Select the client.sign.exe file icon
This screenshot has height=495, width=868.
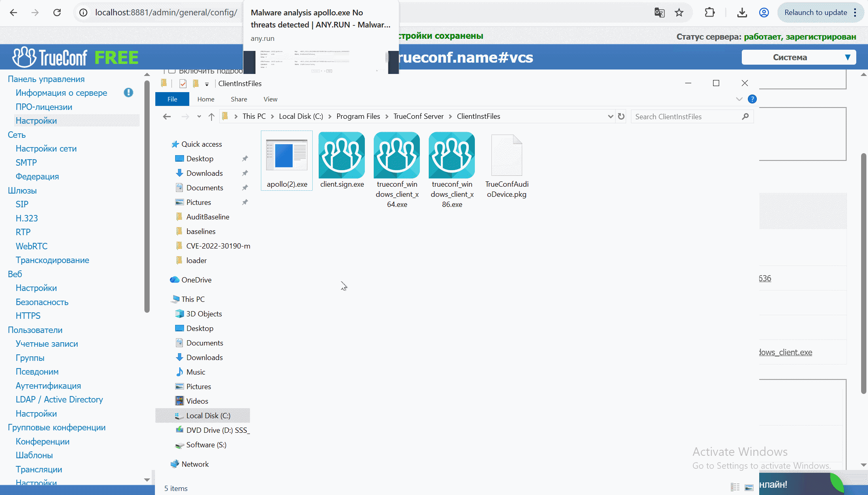342,155
